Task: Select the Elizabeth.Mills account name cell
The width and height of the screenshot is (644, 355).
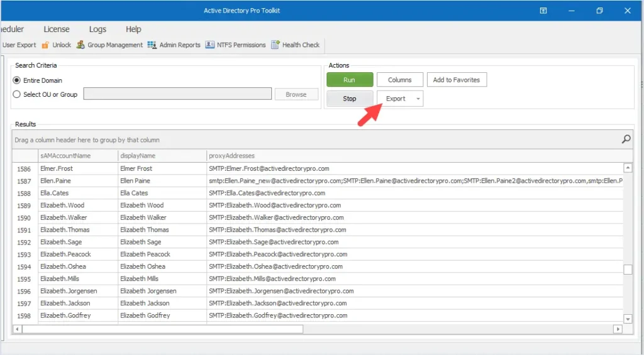Action: click(78, 279)
